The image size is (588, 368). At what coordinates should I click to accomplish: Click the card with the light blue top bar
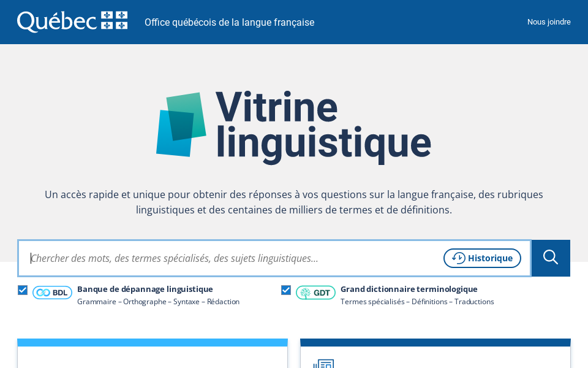pyautogui.click(x=152, y=353)
